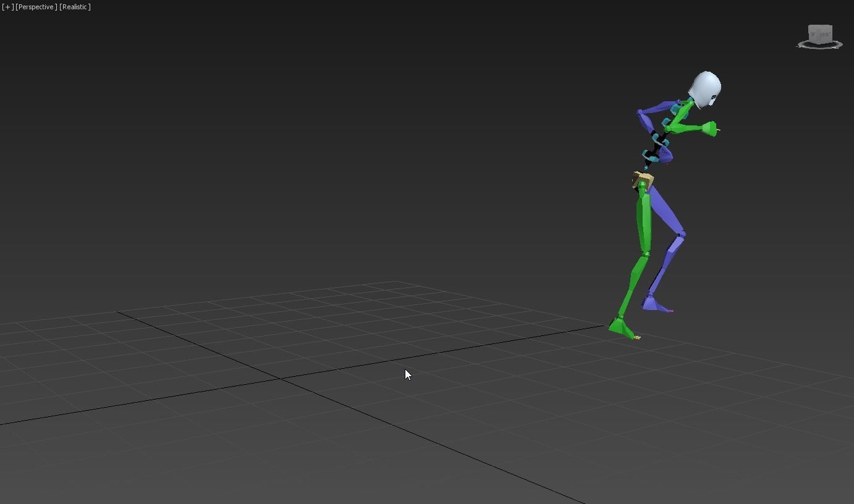
Task: Click the ViewCube cube face
Action: tap(820, 34)
